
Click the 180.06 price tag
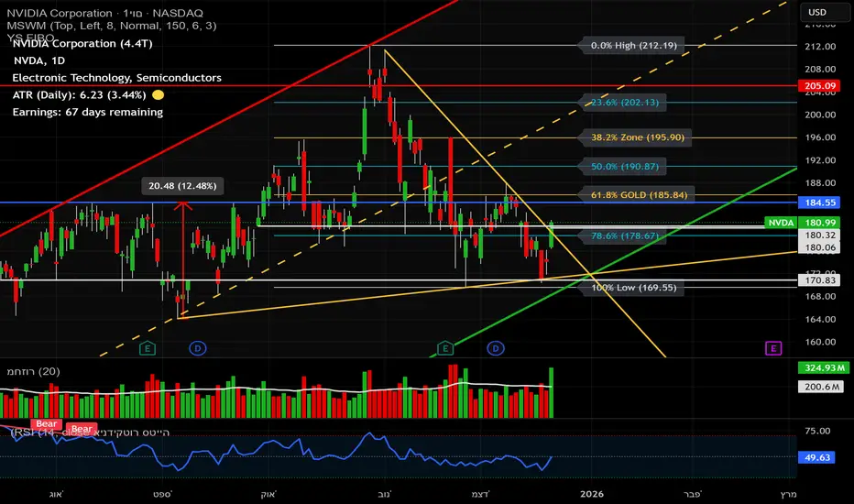[x=820, y=247]
